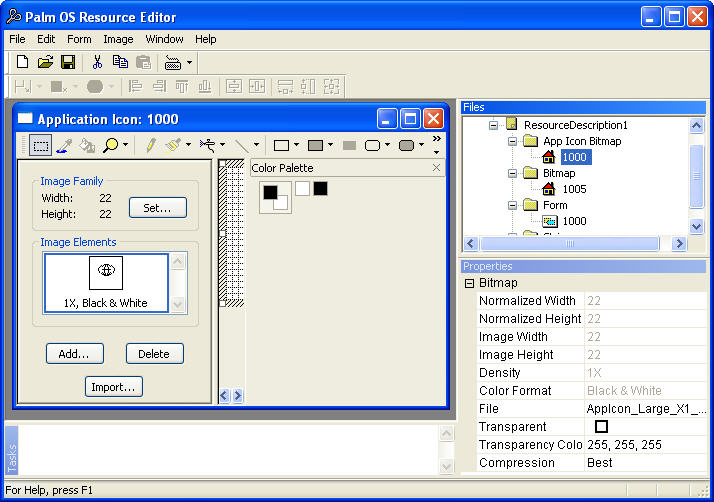
Task: Open the Image menu
Action: (x=118, y=39)
